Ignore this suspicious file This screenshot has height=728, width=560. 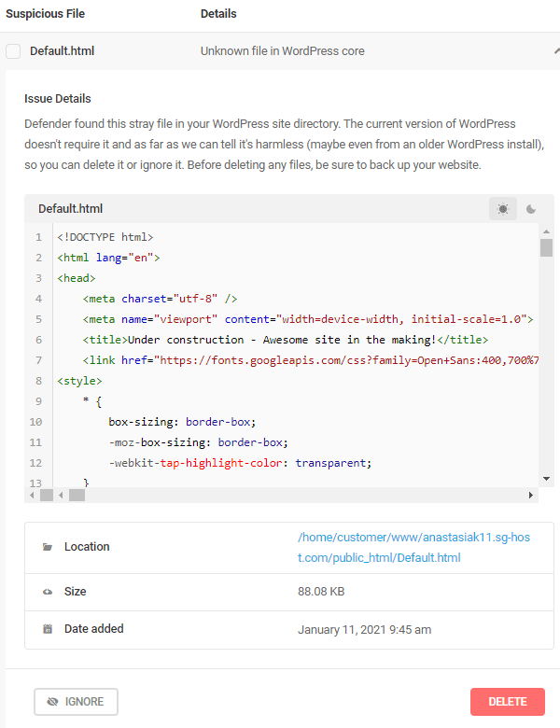(76, 702)
